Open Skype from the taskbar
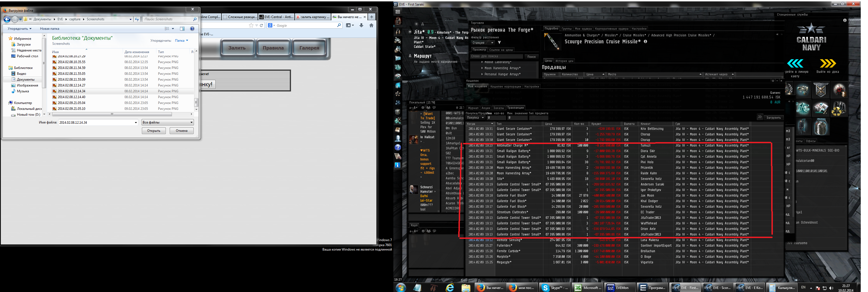868x292 pixels. coord(555,288)
